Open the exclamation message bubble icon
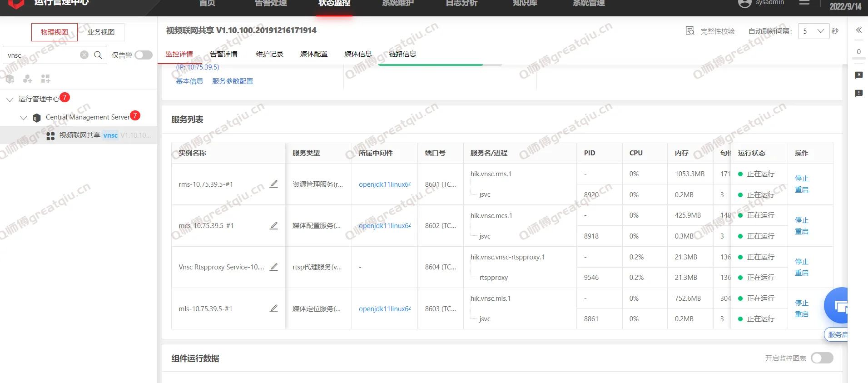 click(x=858, y=93)
